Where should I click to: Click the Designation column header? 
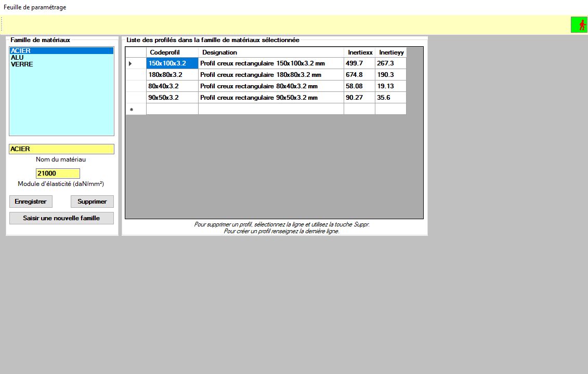coord(270,52)
